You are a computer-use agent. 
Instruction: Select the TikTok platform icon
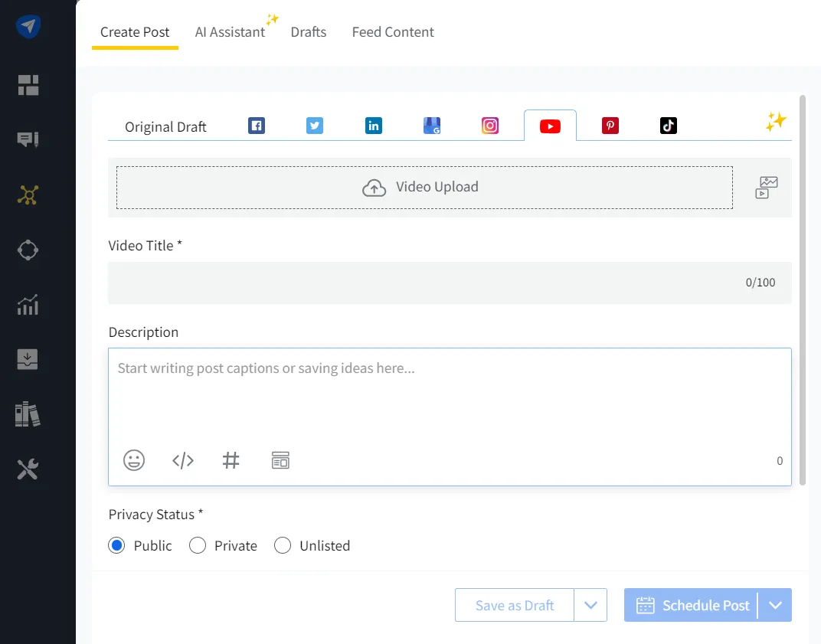(668, 125)
